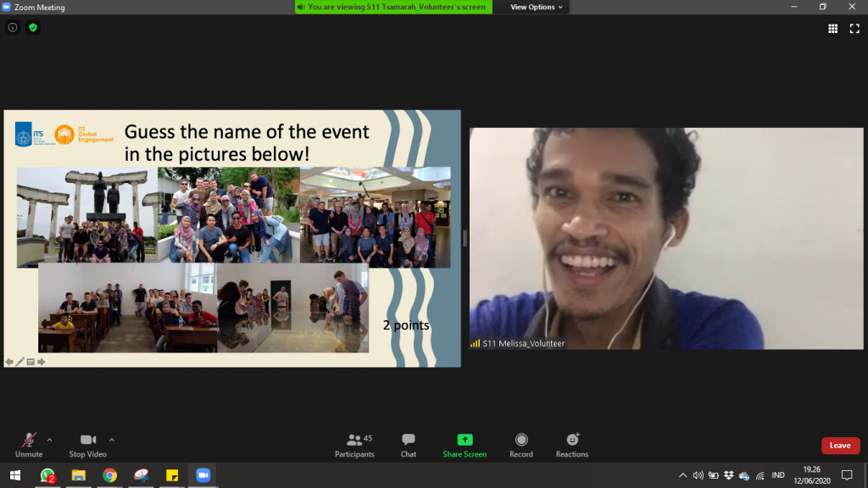Expand video options arrow beside Stop Video
This screenshot has height=488, width=868.
pos(112,440)
